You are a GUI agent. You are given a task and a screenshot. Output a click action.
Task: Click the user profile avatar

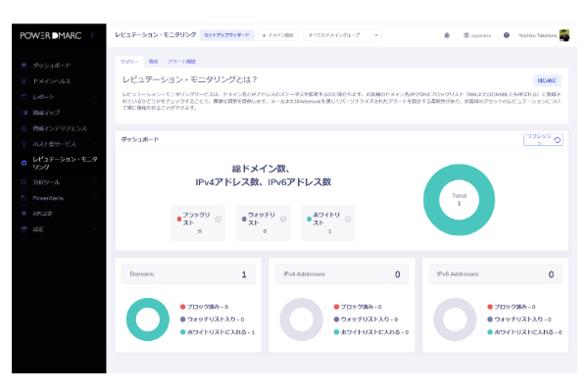click(564, 34)
